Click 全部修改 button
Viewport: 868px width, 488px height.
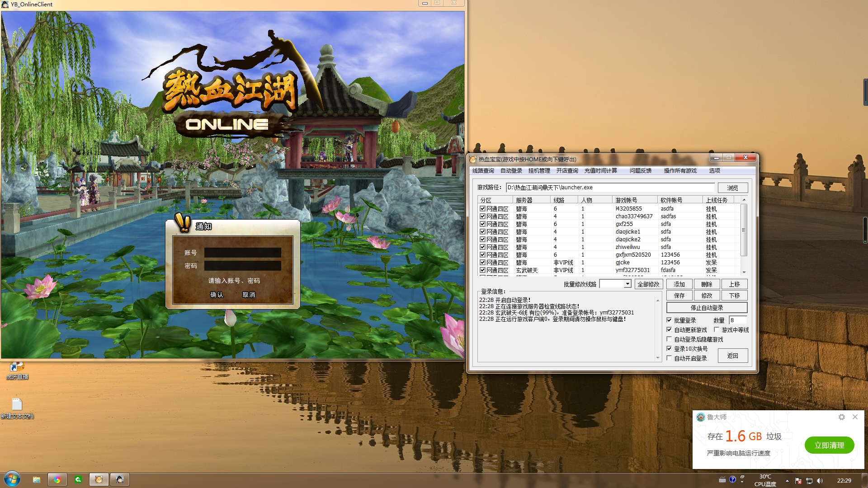(648, 284)
